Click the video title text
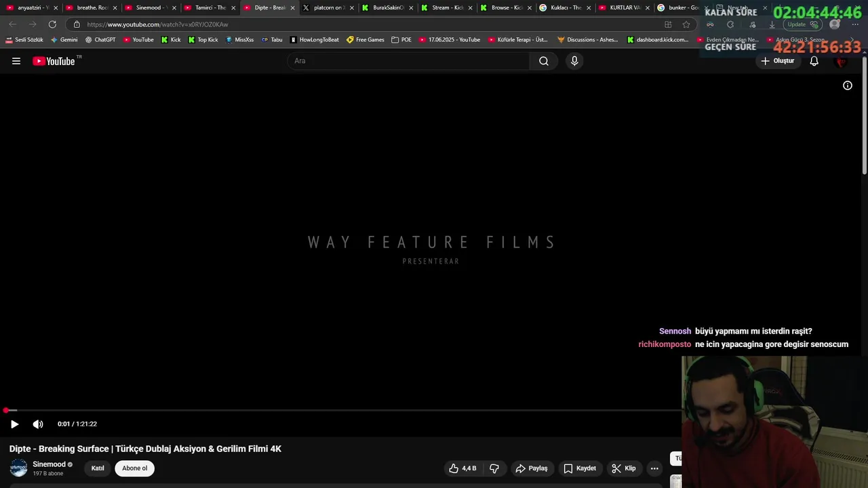This screenshot has width=868, height=488. [145, 449]
